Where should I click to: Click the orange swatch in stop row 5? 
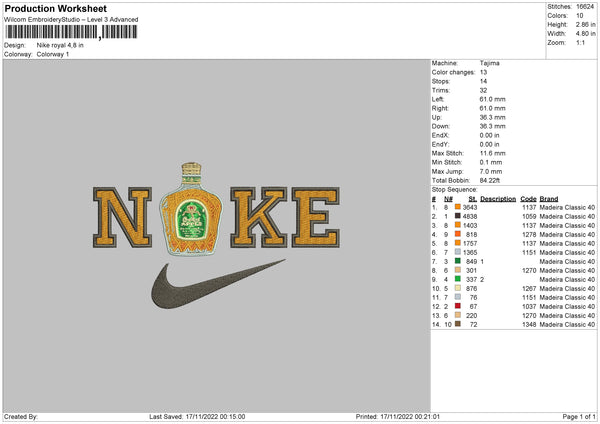pyautogui.click(x=458, y=243)
